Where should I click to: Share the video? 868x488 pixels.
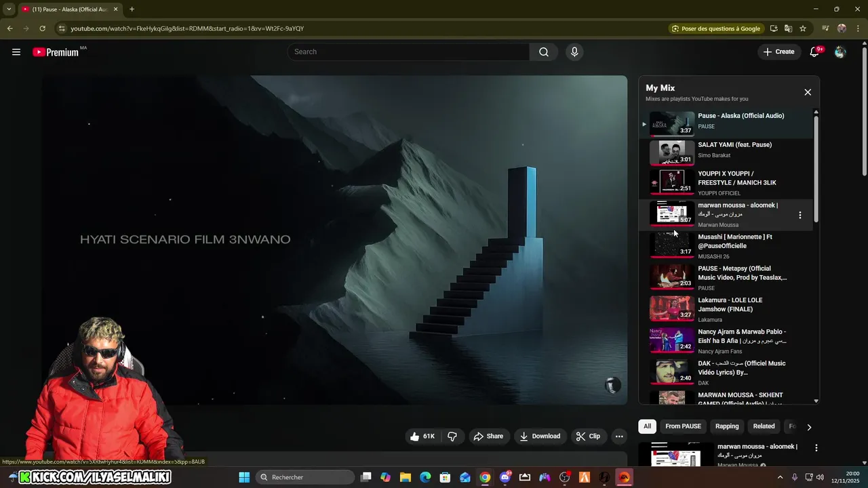pos(488,436)
